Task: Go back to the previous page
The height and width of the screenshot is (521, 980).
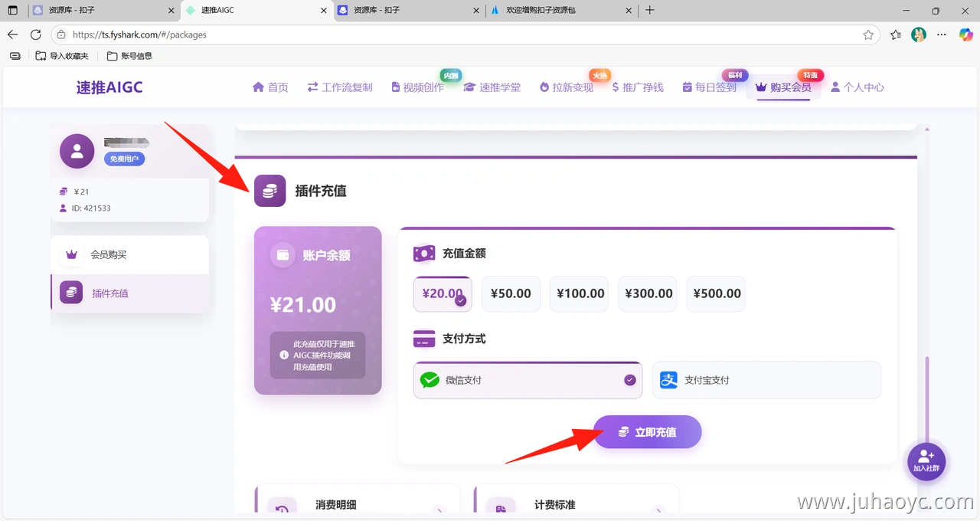Action: tap(12, 34)
